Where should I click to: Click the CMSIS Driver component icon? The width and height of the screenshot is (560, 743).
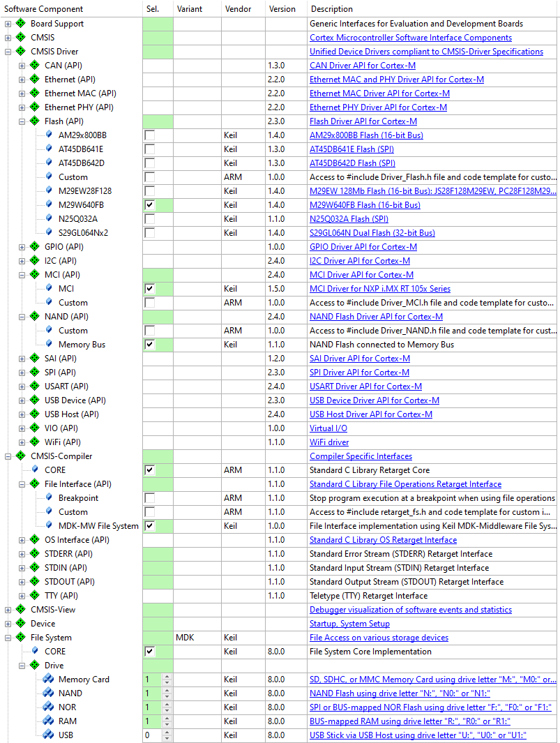pyautogui.click(x=20, y=52)
